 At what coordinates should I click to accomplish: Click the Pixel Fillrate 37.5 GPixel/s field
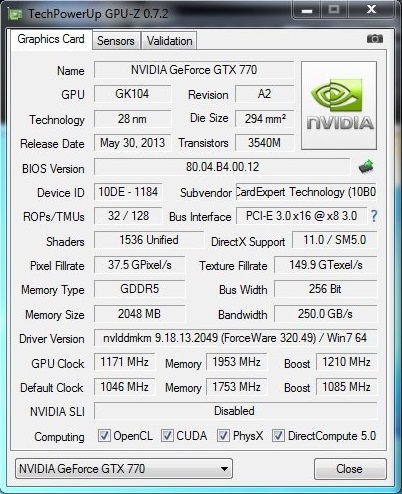(x=139, y=265)
